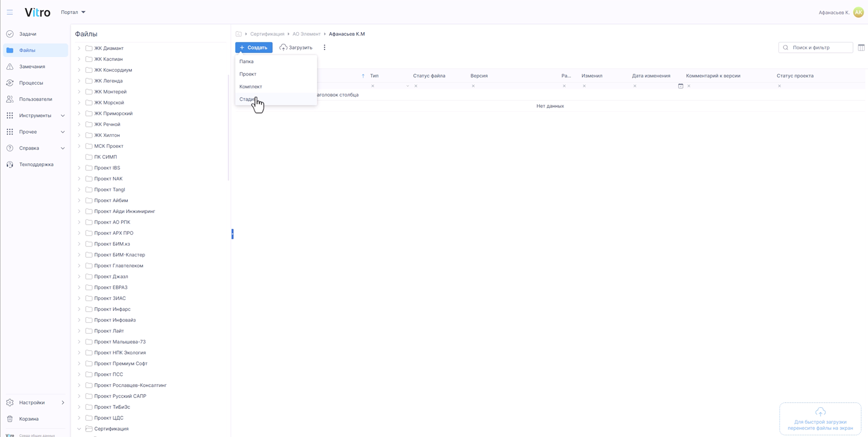The height and width of the screenshot is (437, 868).
Task: Go to АО Элемент in breadcrumb
Action: (x=307, y=34)
